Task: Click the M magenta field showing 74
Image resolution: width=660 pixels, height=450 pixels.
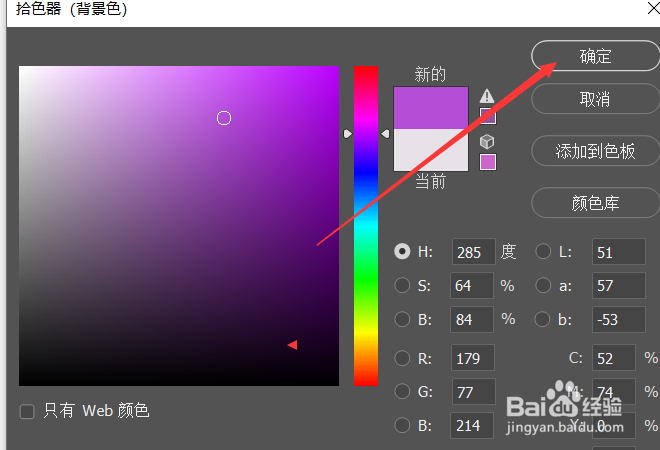Action: point(613,392)
